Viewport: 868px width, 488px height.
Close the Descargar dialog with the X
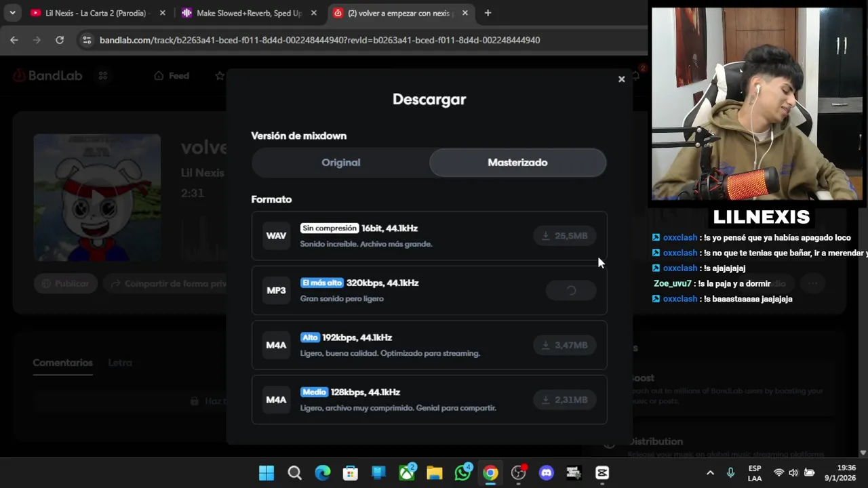[x=621, y=79]
